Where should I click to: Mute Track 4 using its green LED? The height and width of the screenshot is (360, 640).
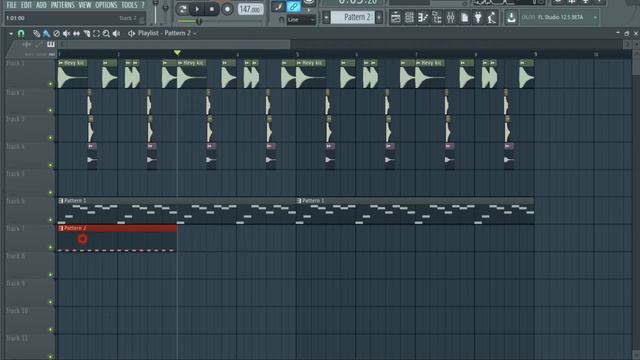(51, 165)
